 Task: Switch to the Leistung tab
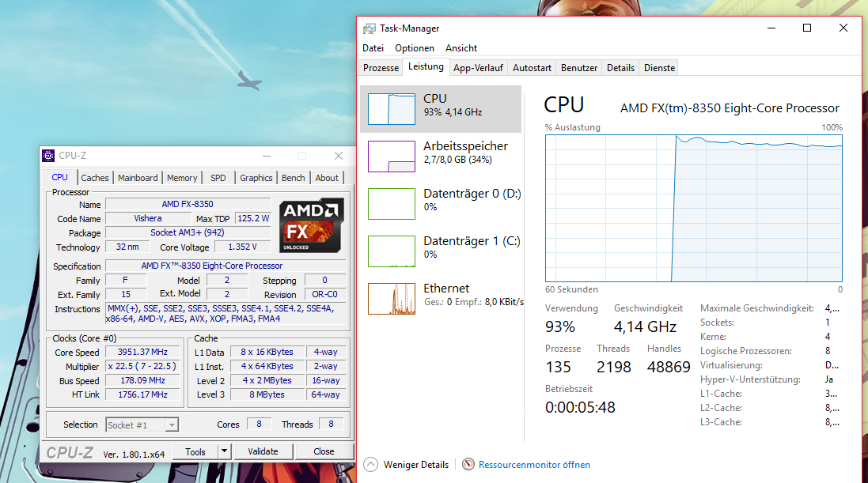tap(426, 67)
